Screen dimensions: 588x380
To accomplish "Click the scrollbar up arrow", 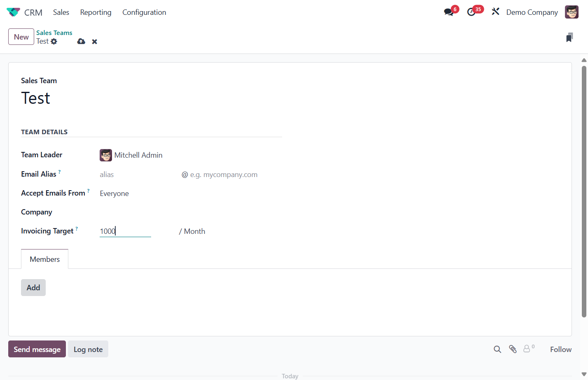I will click(x=584, y=60).
